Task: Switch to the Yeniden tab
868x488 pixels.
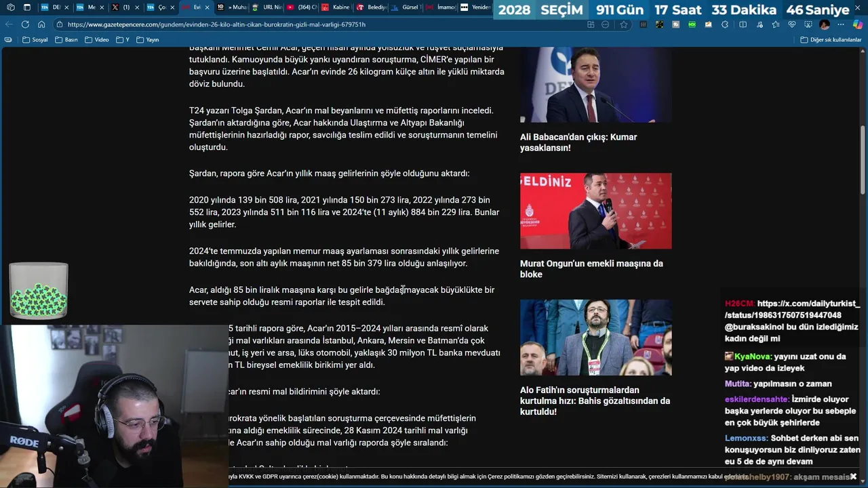Action: 475,7
